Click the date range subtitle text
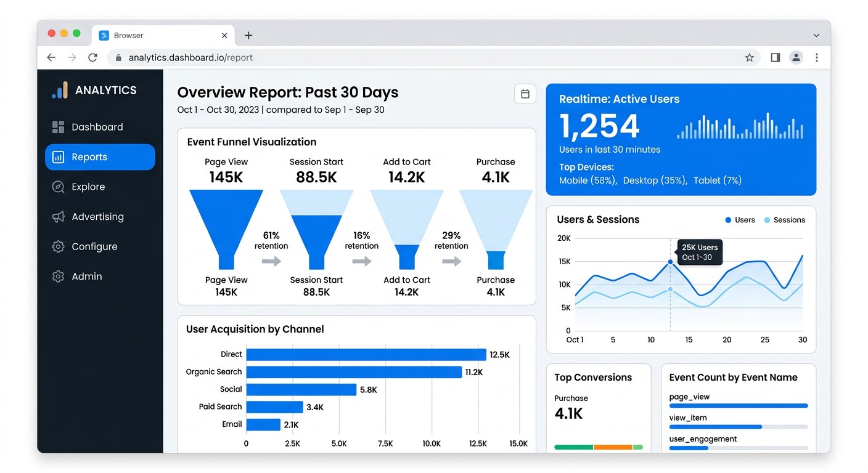868x473 pixels. click(280, 110)
